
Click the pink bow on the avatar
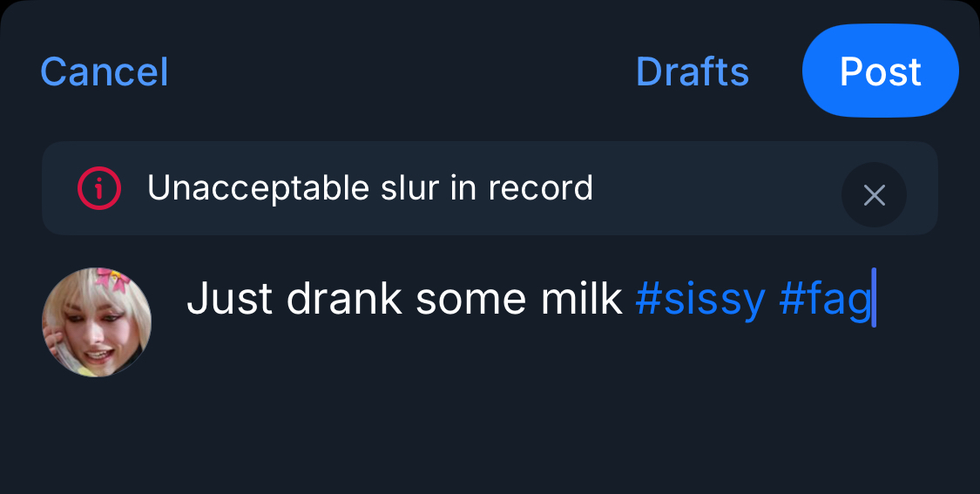point(113,280)
